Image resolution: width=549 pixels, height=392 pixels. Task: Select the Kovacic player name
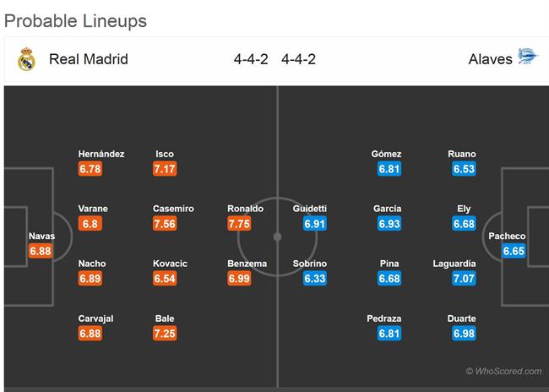point(170,264)
